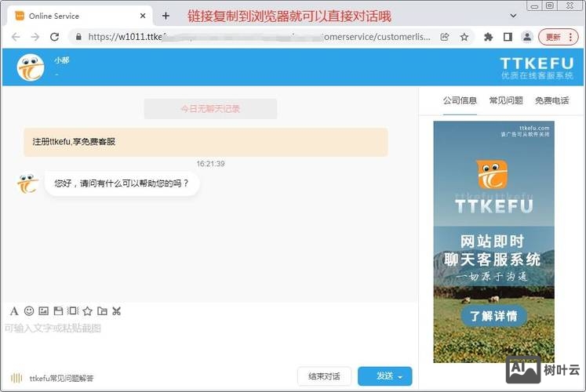
Task: Open the ttkefu常见问题解答 link
Action: click(x=62, y=378)
